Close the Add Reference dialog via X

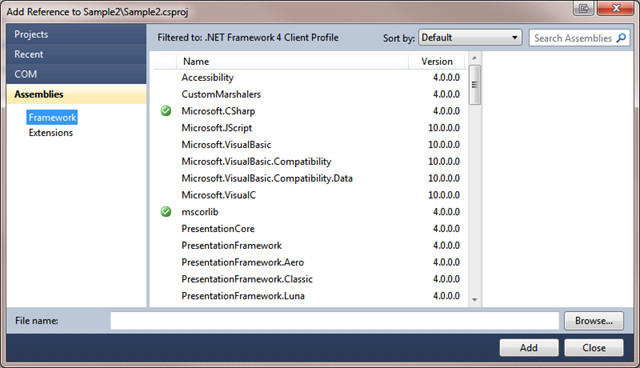coord(616,8)
